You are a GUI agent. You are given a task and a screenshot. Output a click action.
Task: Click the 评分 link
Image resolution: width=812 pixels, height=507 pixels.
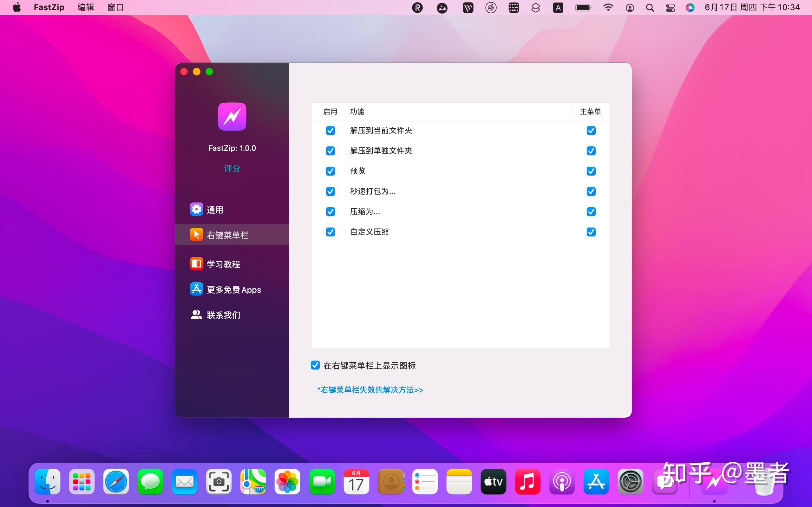pos(232,169)
